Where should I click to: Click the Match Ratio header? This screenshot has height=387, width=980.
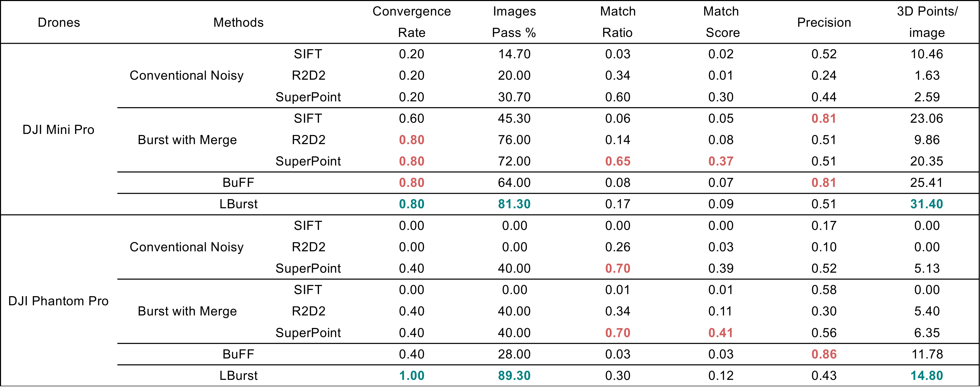tap(618, 22)
